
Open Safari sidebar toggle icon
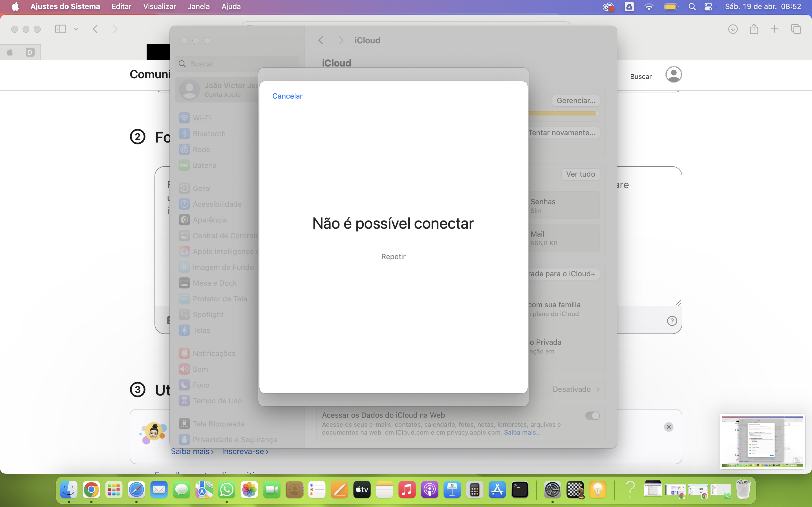tap(60, 29)
